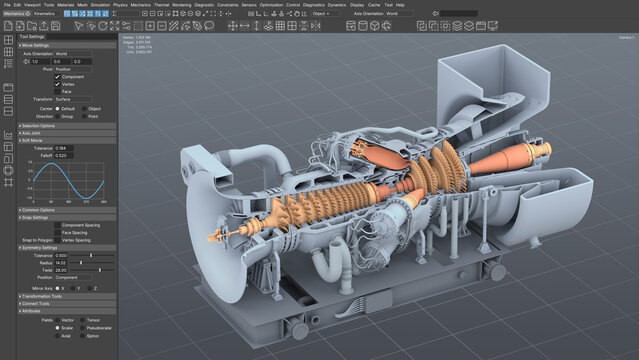
Task: Click the floppy disk save icon
Action: point(55,26)
